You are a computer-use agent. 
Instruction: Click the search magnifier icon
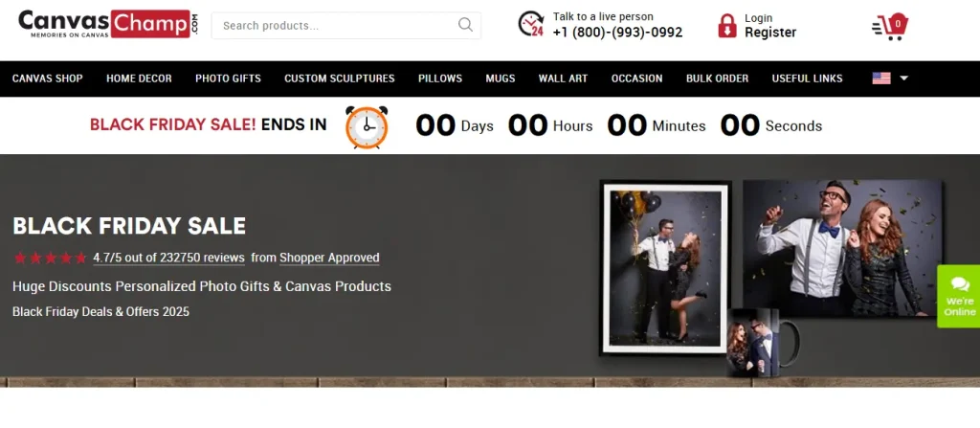pyautogui.click(x=465, y=25)
